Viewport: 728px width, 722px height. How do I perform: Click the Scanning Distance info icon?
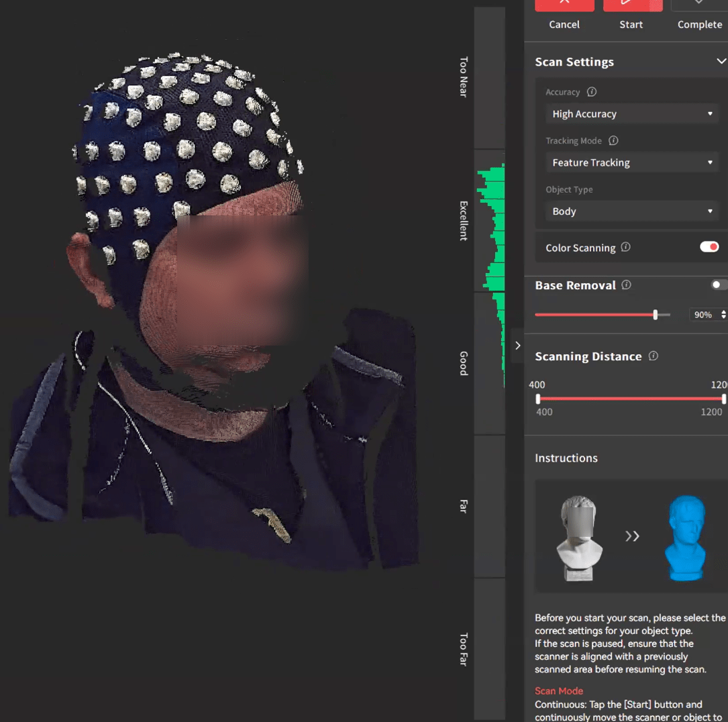click(x=653, y=356)
